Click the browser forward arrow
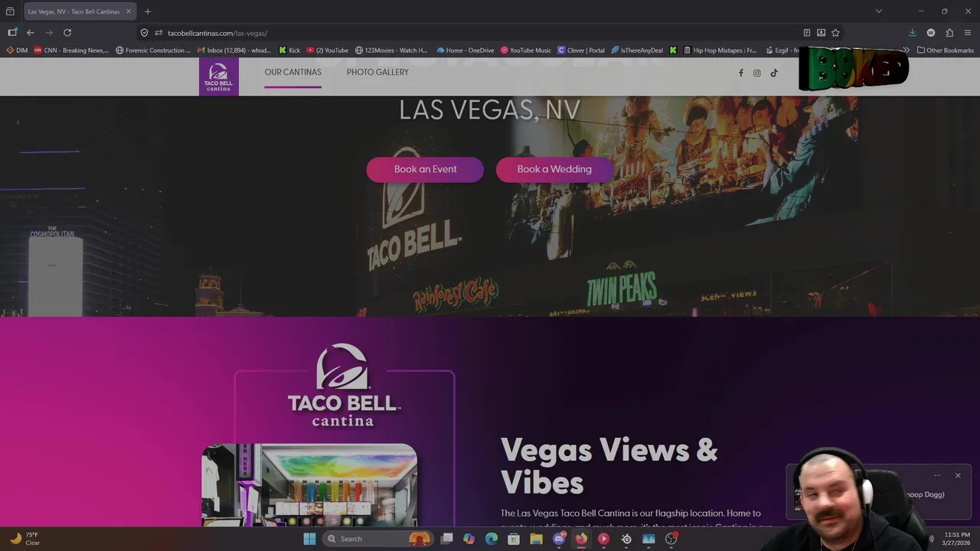Screen dimensions: 980x551 49,33
